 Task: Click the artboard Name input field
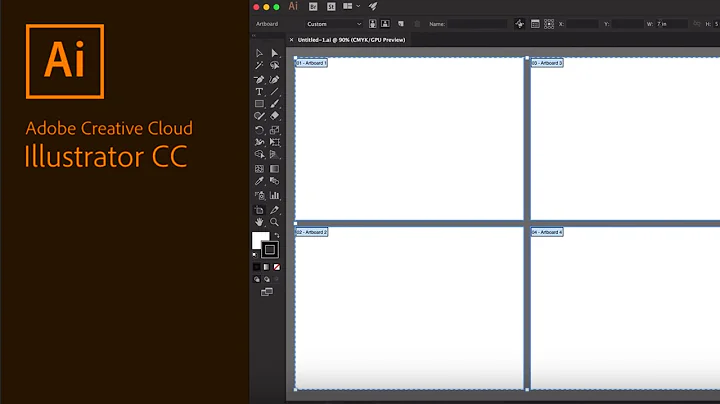coord(477,24)
